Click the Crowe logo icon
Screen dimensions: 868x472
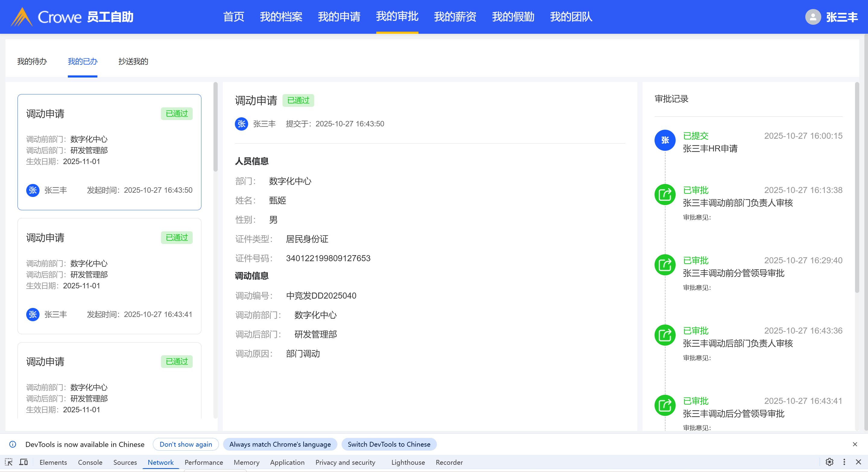click(22, 17)
